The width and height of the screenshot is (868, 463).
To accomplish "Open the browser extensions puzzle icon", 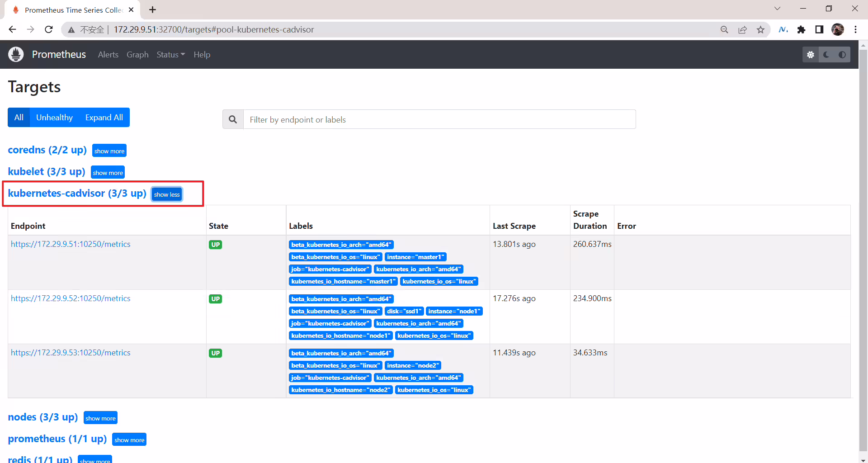I will (x=802, y=30).
